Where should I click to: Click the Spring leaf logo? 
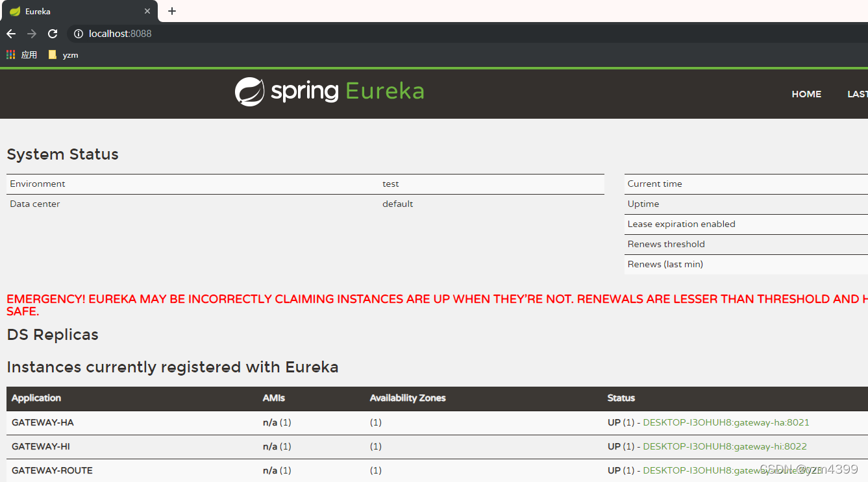point(249,91)
